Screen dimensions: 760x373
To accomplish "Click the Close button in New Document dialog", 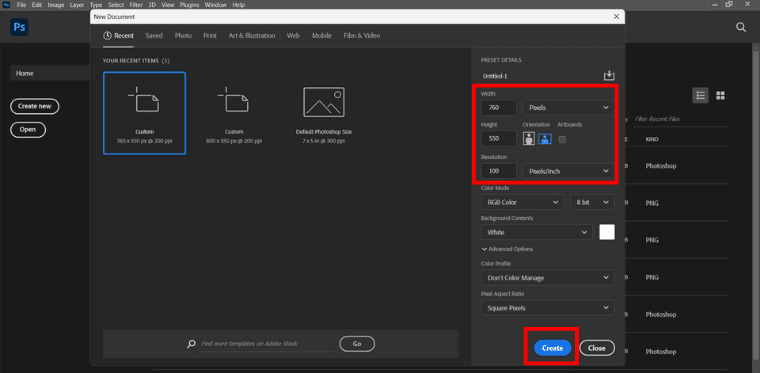I will (597, 348).
